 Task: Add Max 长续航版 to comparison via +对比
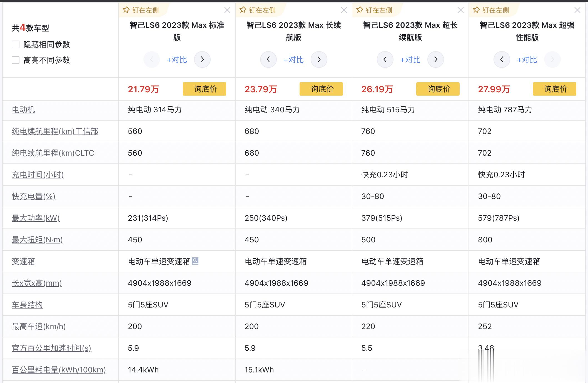(294, 60)
